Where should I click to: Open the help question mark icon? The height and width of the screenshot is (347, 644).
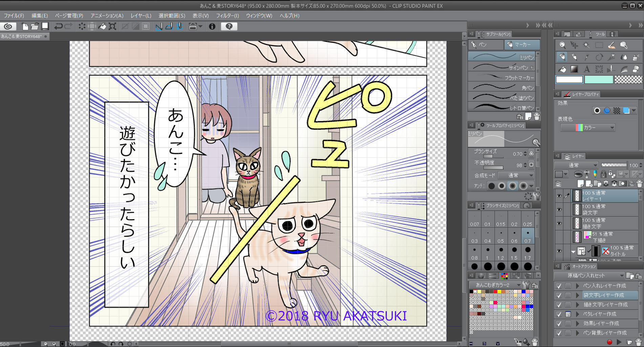point(229,26)
